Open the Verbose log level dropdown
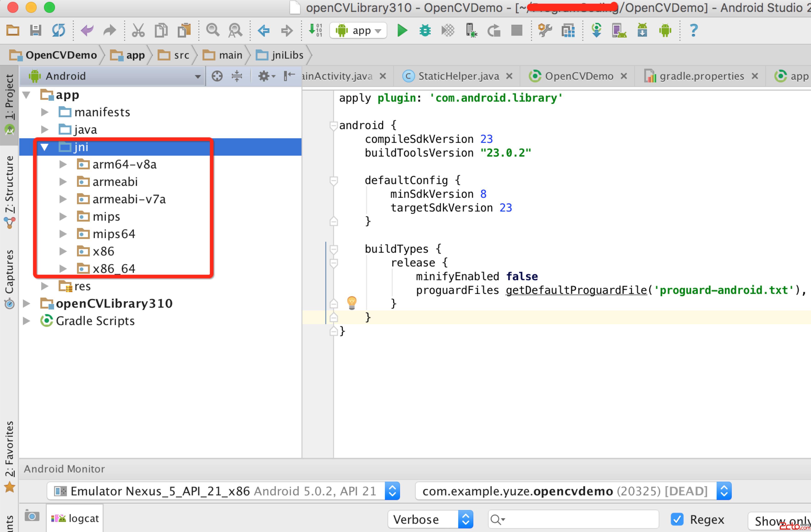 [430, 519]
